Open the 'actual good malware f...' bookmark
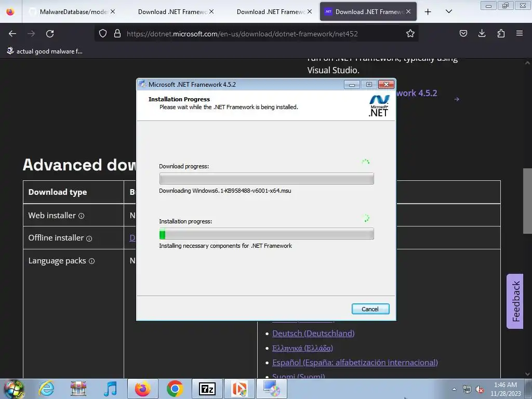Viewport: 532px width, 399px height. [45, 51]
